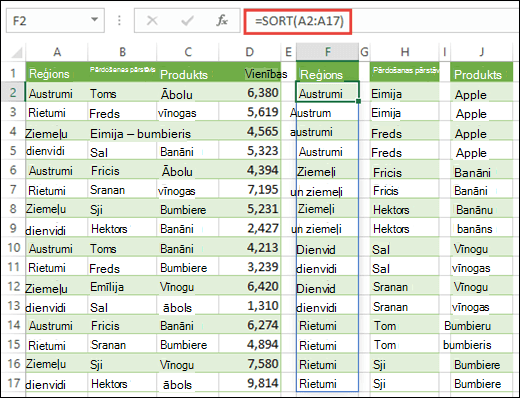Image resolution: width=520 pixels, height=398 pixels.
Task: Click the Name Box showing F2
Action: point(55,21)
